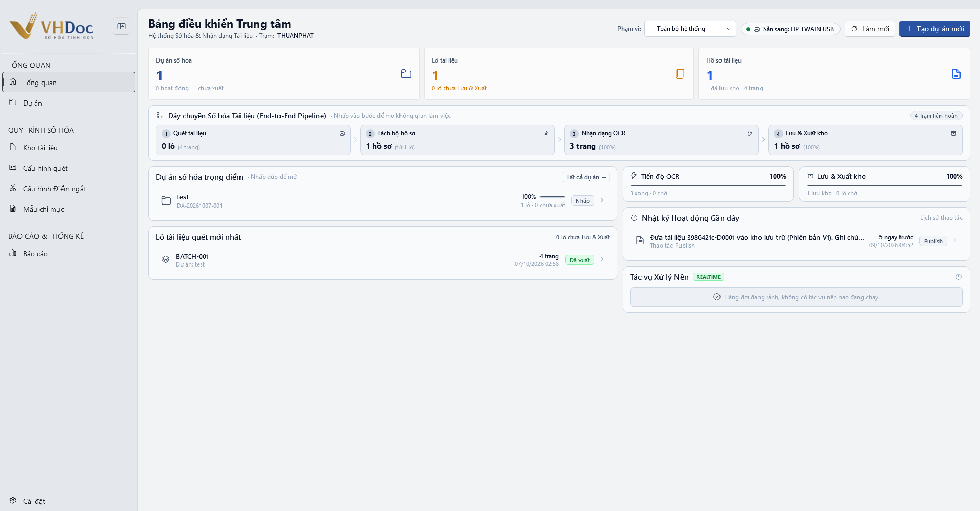The height and width of the screenshot is (511, 980).
Task: Expand the test project row chevron
Action: point(602,200)
